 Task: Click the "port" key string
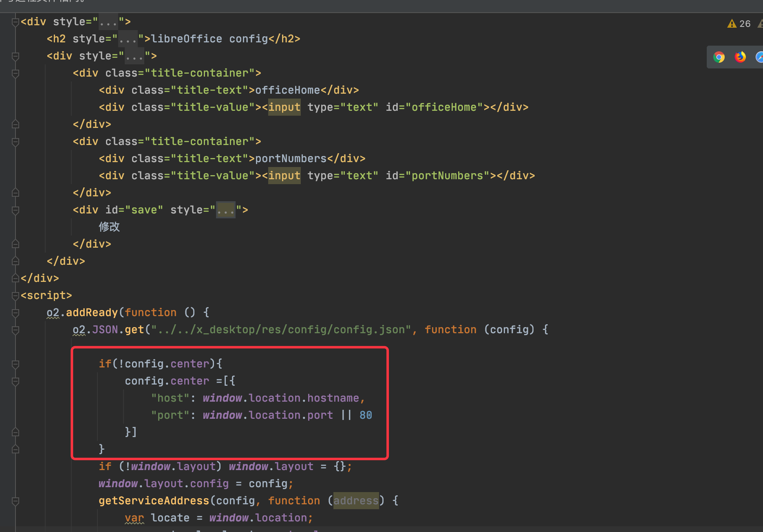click(x=170, y=415)
